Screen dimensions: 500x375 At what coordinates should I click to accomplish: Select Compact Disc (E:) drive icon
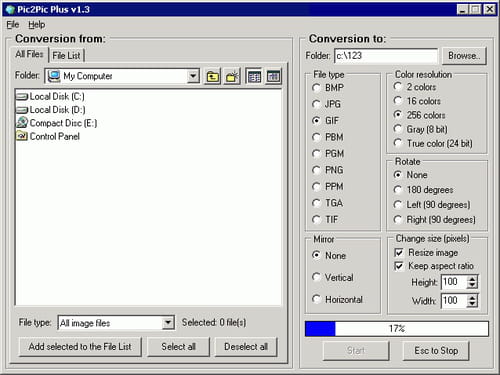click(22, 123)
